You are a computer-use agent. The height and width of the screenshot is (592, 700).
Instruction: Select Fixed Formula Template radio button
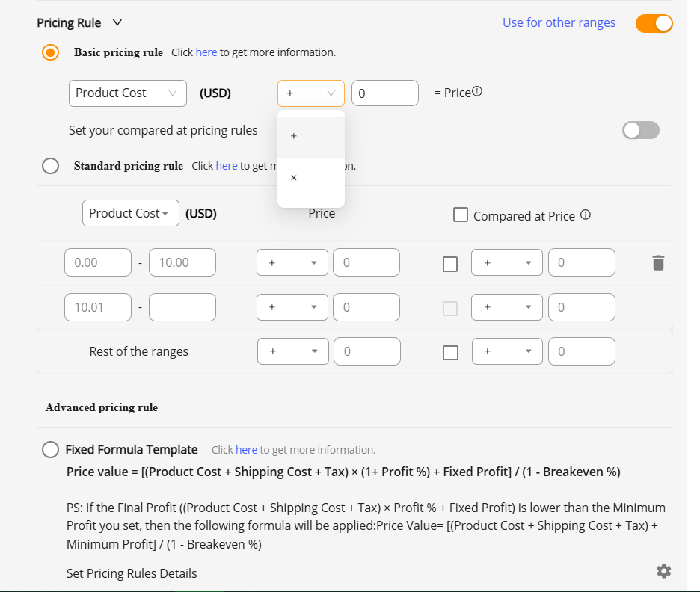51,449
